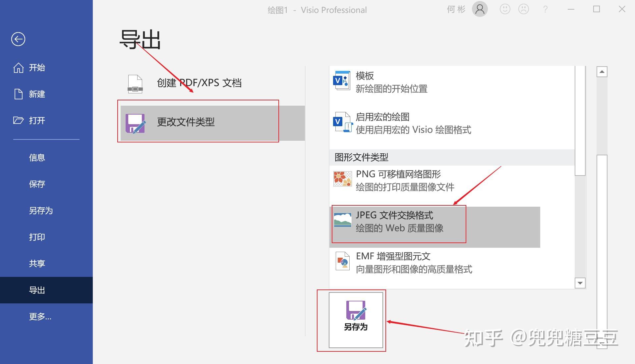Click the 使用启用宏的 Visio 绘图格式 description
Screen dimensions: 635x364
click(413, 130)
